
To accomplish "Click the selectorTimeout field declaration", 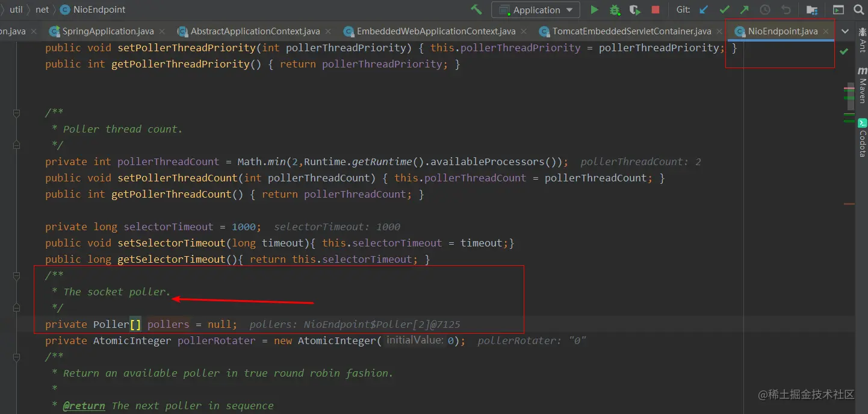I will click(x=169, y=227).
